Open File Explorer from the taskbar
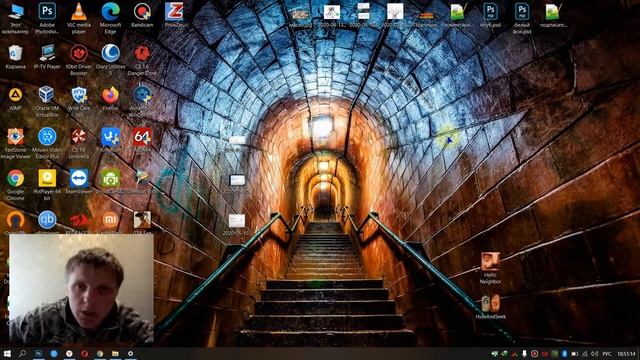This screenshot has height=360, width=640. click(x=115, y=353)
